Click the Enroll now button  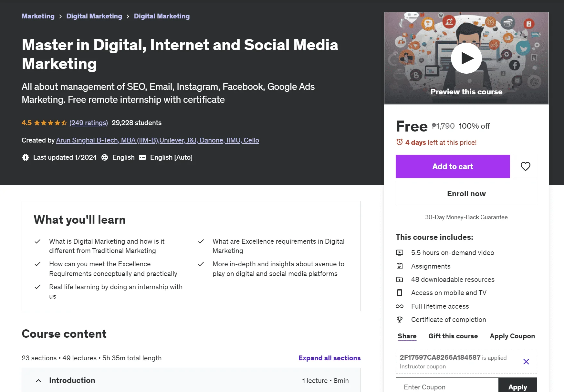click(466, 194)
